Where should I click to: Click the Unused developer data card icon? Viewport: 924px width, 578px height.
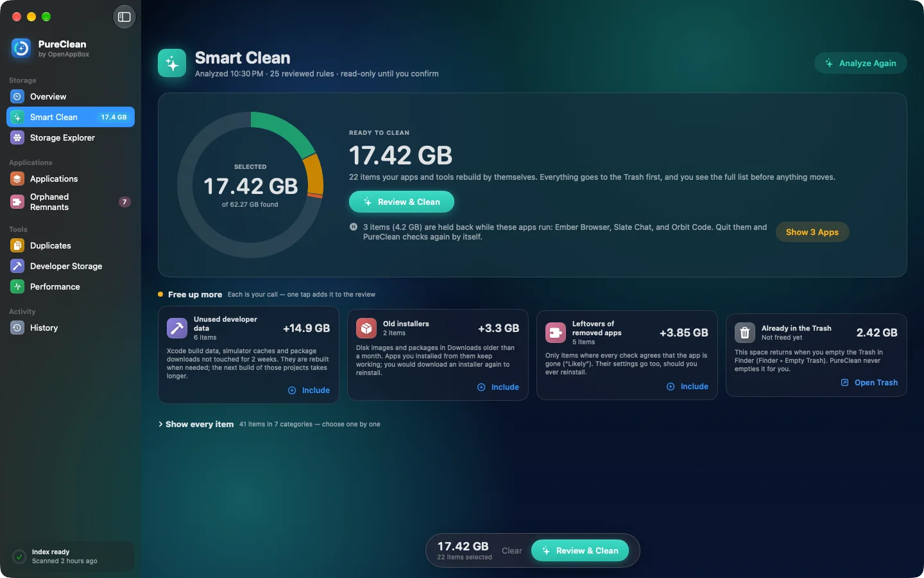pyautogui.click(x=177, y=328)
